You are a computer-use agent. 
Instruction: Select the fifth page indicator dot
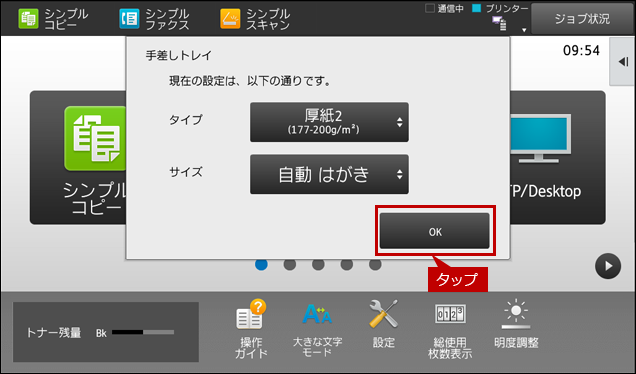click(x=375, y=264)
